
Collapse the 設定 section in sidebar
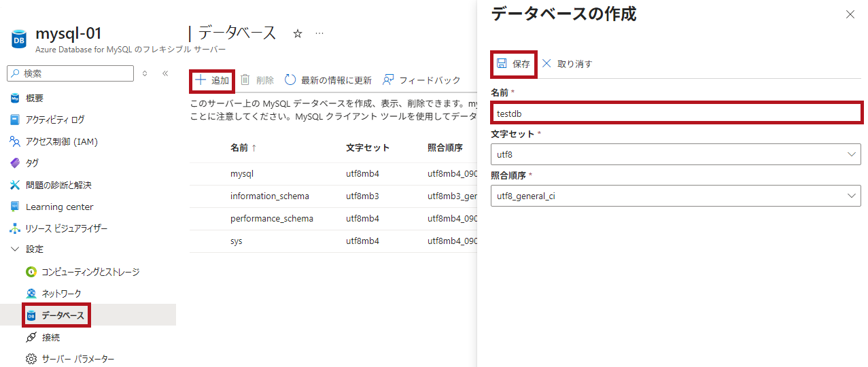pos(15,249)
